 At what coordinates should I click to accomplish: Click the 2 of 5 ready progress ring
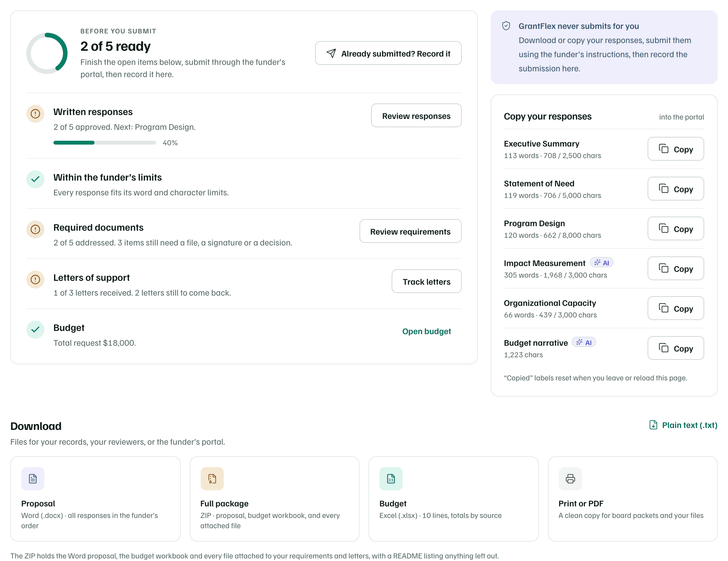pos(47,53)
